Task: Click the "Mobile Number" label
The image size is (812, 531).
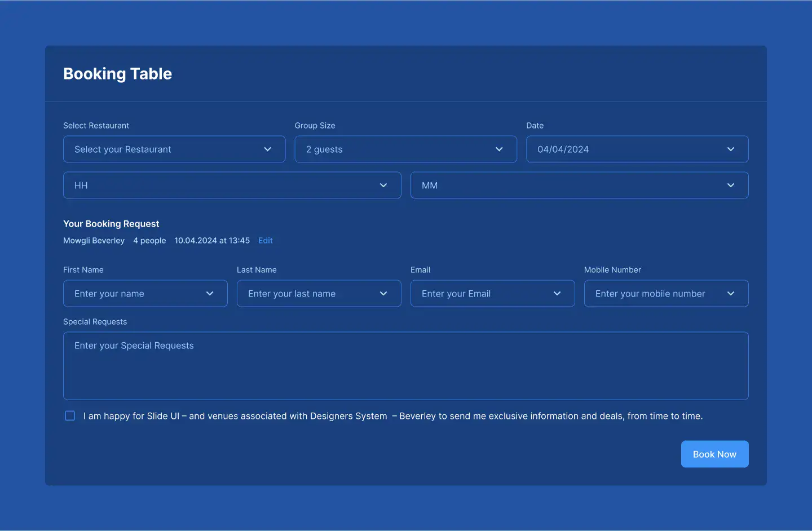Action: click(612, 270)
